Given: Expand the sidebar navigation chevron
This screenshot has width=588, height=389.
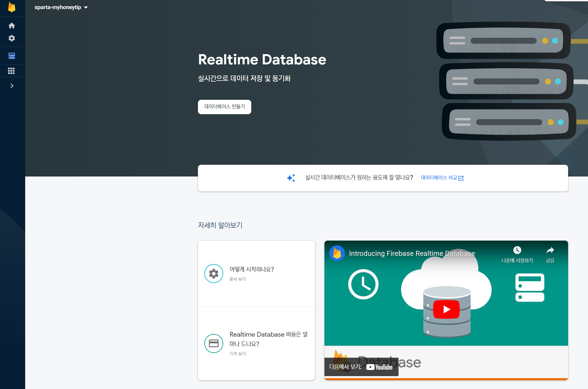Looking at the screenshot, I should [x=12, y=86].
